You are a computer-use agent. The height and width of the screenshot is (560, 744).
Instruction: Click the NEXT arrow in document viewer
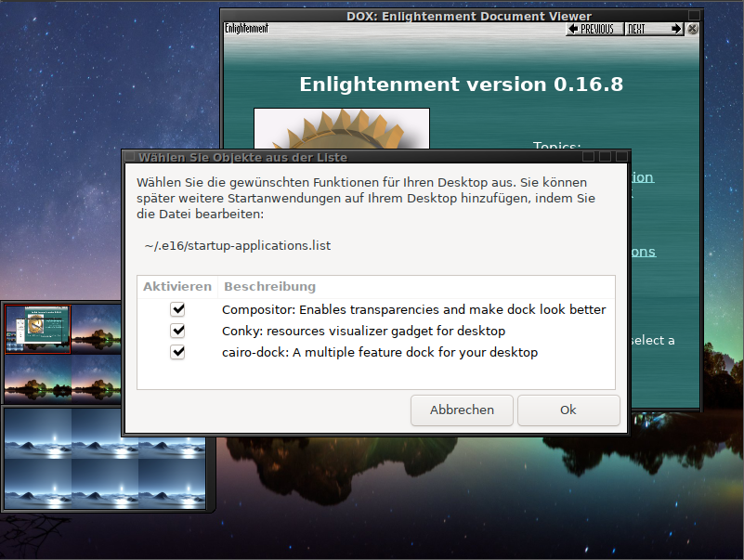coord(654,30)
